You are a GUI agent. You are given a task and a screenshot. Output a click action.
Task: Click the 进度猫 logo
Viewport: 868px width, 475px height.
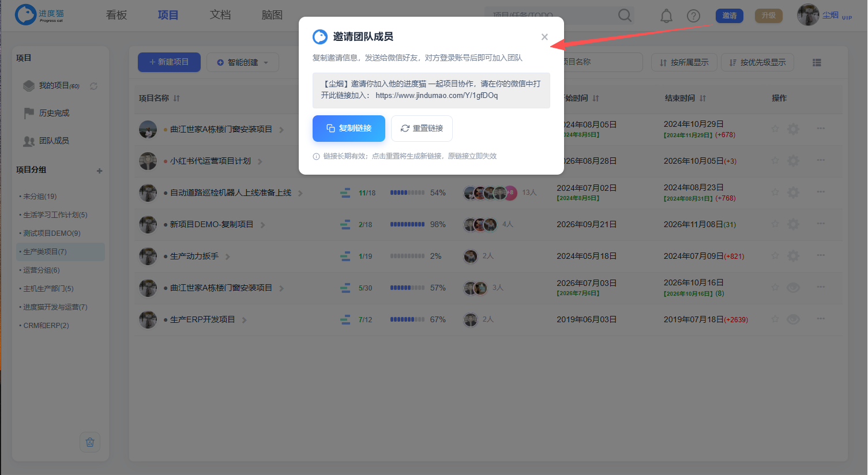pyautogui.click(x=39, y=15)
